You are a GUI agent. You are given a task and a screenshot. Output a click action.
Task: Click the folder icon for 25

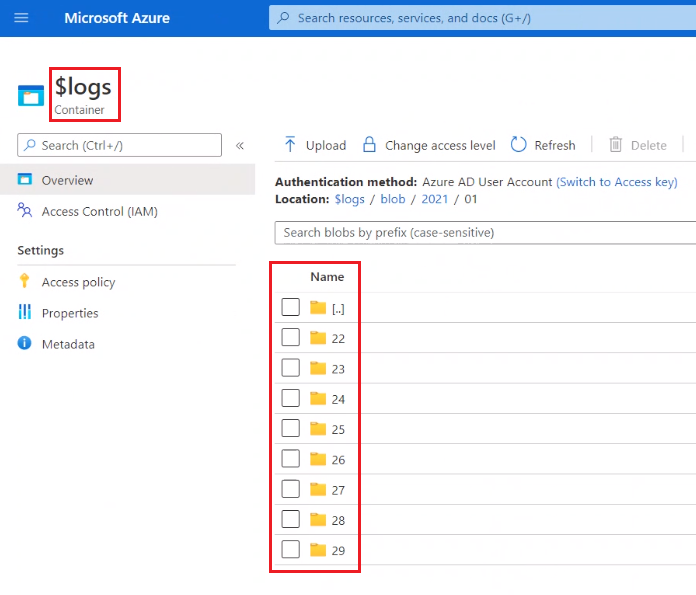coord(318,428)
